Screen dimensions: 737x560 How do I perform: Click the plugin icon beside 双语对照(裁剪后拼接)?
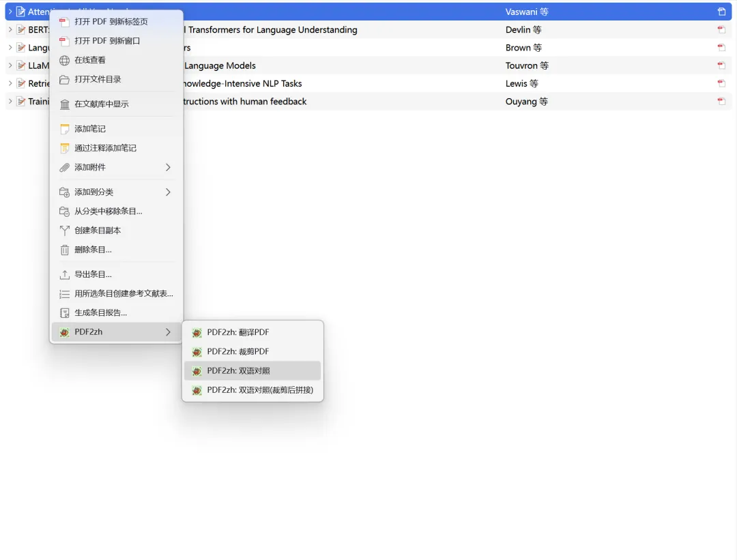click(197, 391)
